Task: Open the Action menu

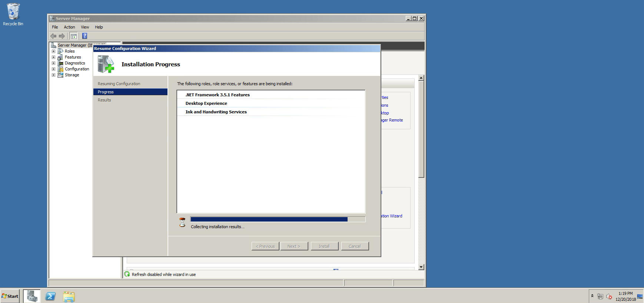Action: click(x=69, y=27)
